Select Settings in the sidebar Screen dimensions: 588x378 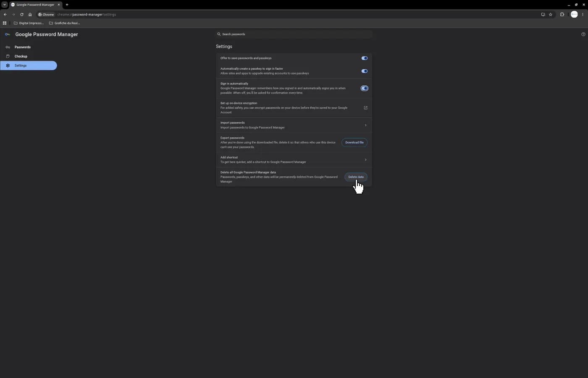(29, 66)
